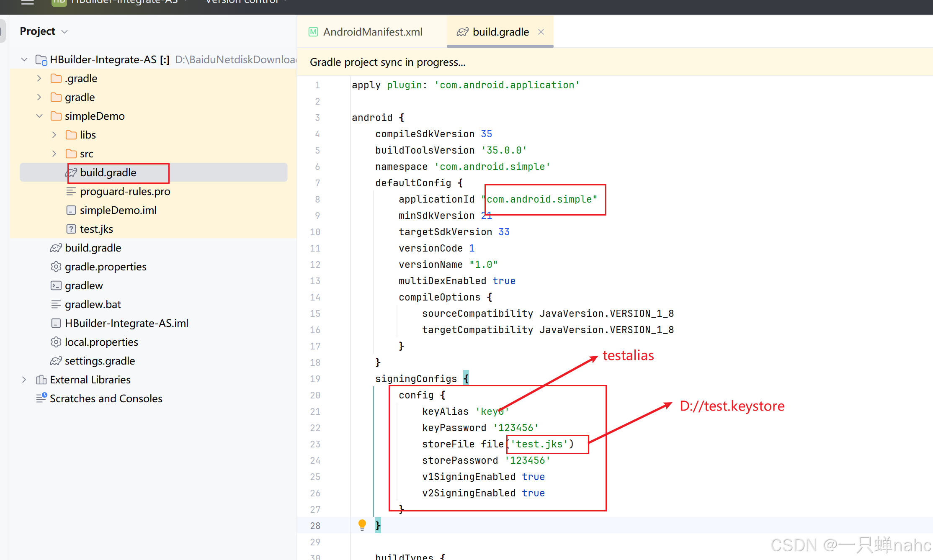Click the hamburger main menu icon
This screenshot has height=560, width=933.
(28, 2)
